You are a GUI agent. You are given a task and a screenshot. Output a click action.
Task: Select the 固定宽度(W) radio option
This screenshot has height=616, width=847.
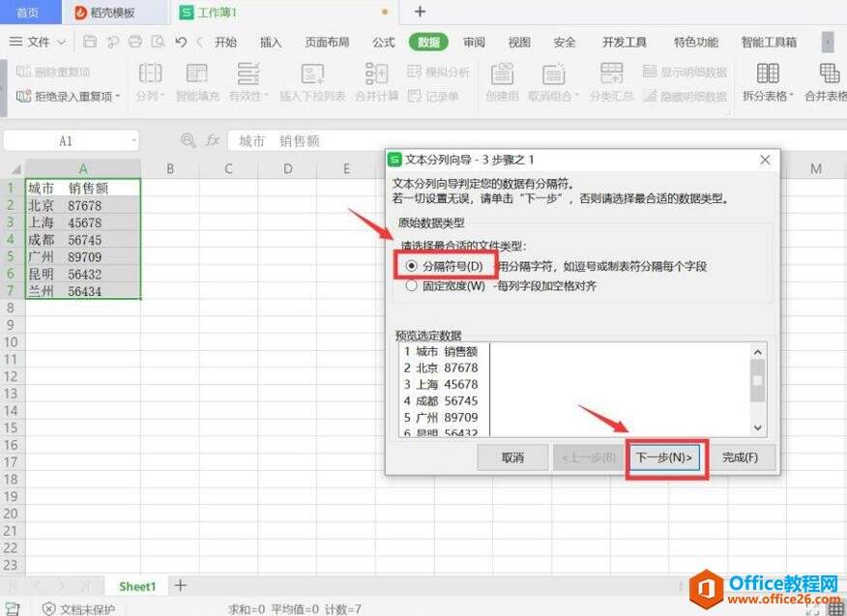[412, 285]
